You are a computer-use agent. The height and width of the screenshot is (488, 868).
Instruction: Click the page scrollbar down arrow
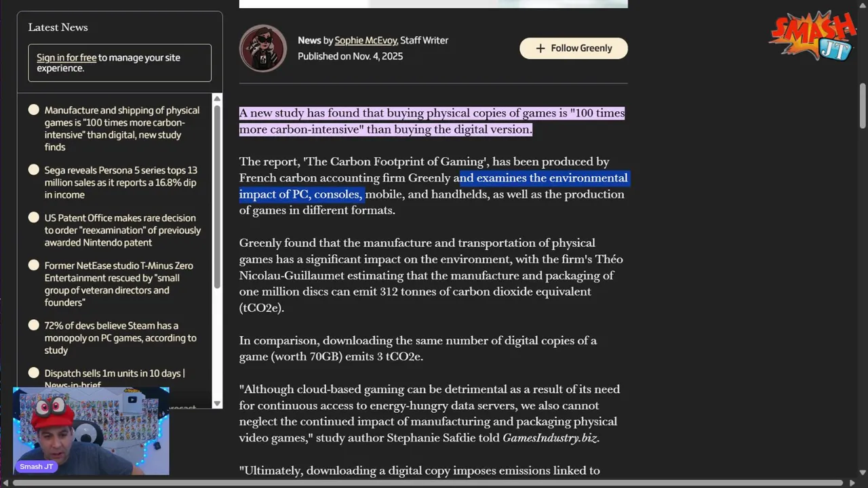point(863,472)
